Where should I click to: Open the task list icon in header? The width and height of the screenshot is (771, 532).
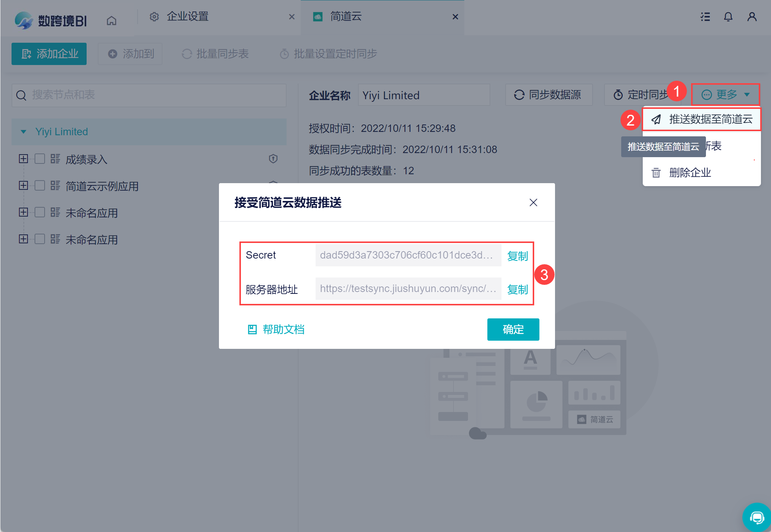coord(705,17)
